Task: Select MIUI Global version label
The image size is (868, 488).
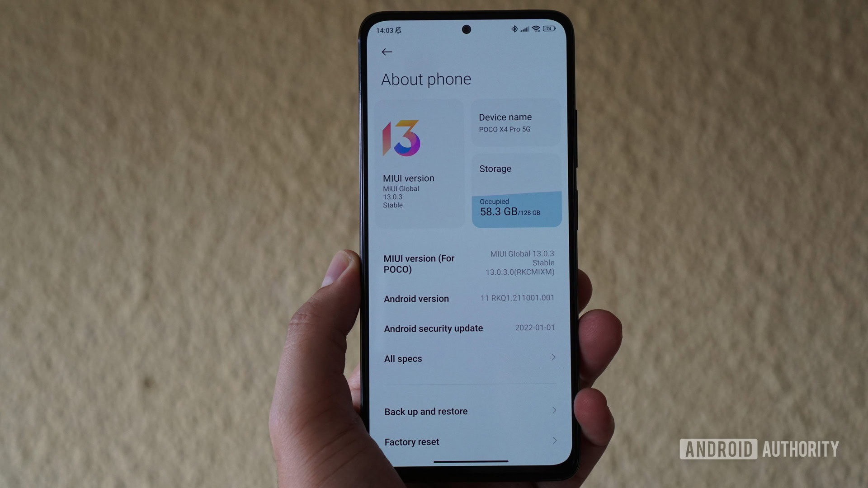Action: [x=400, y=188]
